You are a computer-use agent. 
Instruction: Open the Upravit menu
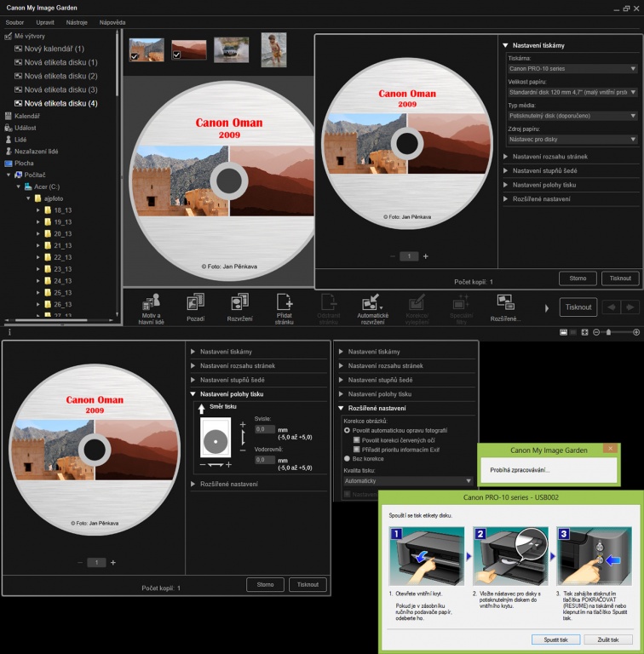(x=45, y=22)
